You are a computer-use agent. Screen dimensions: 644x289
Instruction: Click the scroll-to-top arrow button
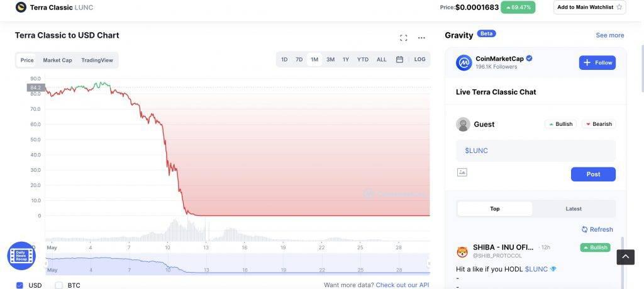tap(625, 256)
